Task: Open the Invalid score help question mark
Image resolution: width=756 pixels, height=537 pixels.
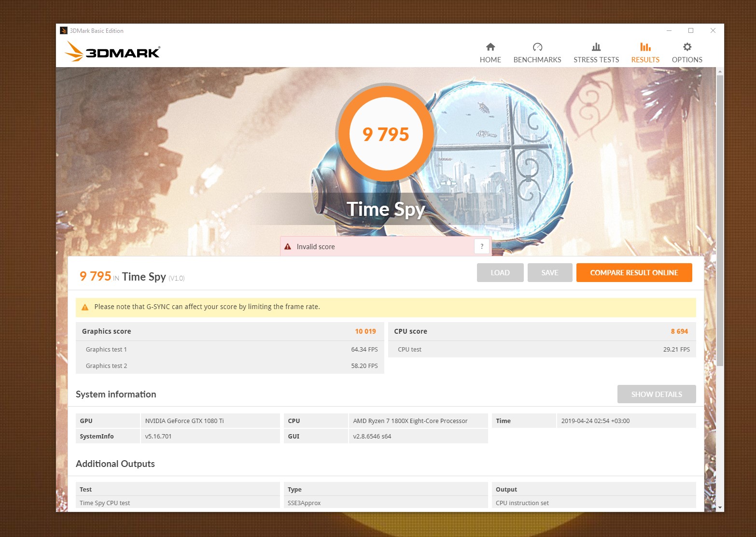Action: pos(482,246)
